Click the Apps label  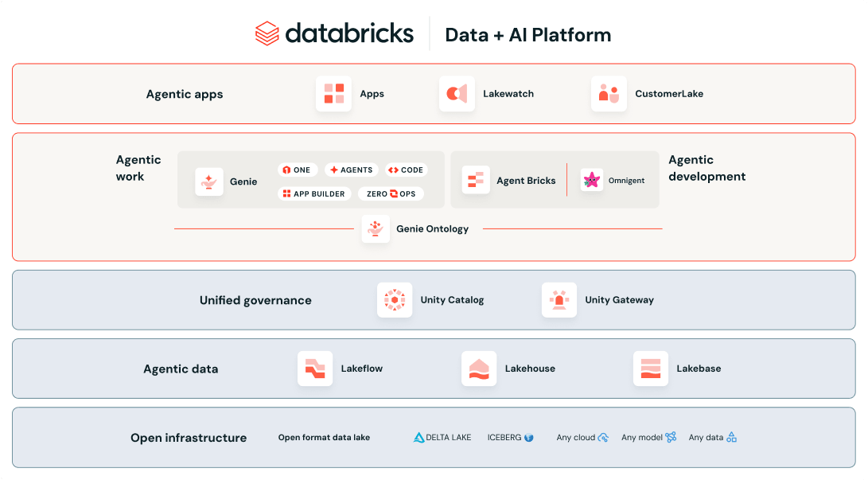coord(372,94)
